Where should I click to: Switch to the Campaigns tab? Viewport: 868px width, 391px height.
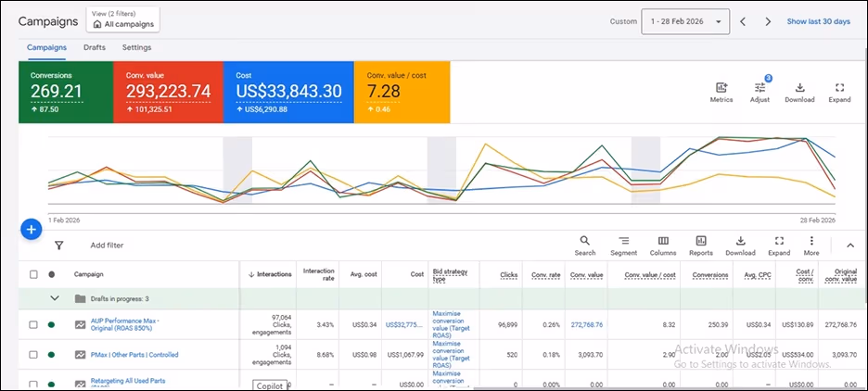pos(47,47)
